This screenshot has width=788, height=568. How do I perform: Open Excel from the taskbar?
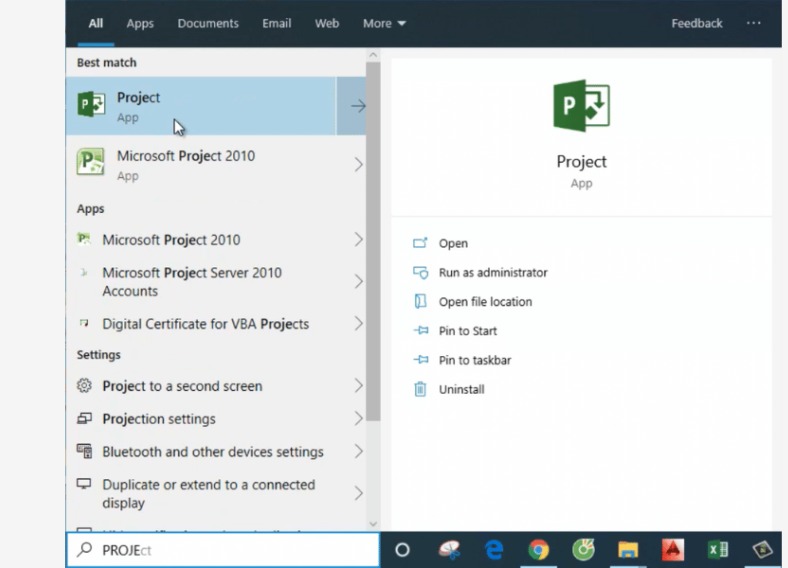click(x=717, y=549)
